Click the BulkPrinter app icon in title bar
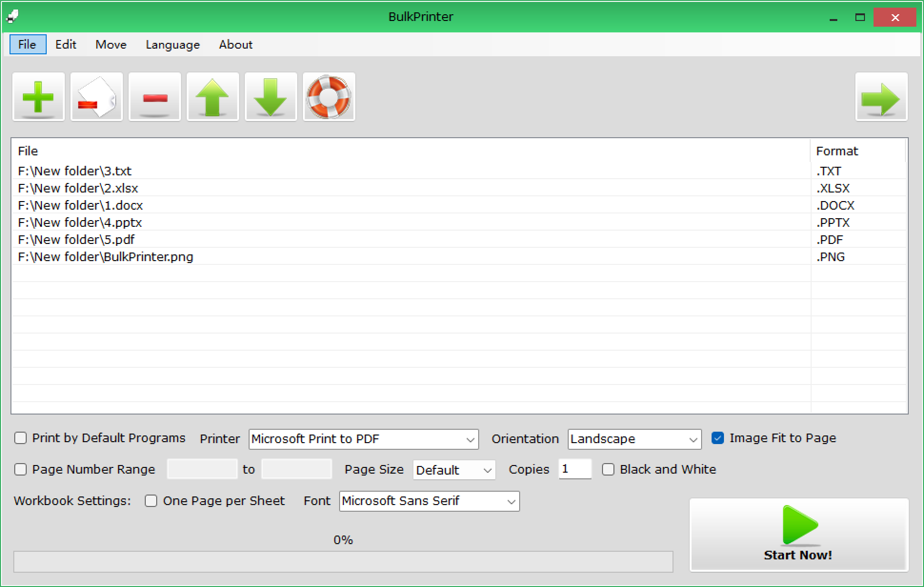This screenshot has height=587, width=924. (12, 17)
